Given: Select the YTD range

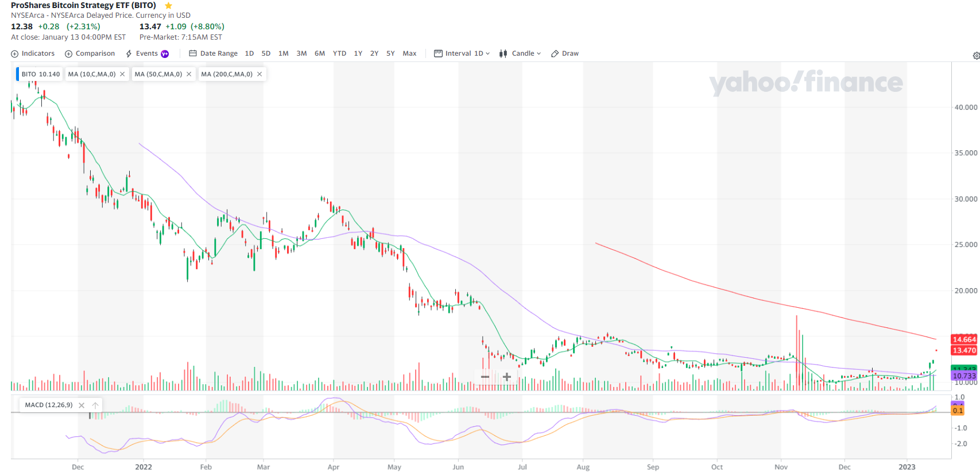Looking at the screenshot, I should (x=339, y=53).
